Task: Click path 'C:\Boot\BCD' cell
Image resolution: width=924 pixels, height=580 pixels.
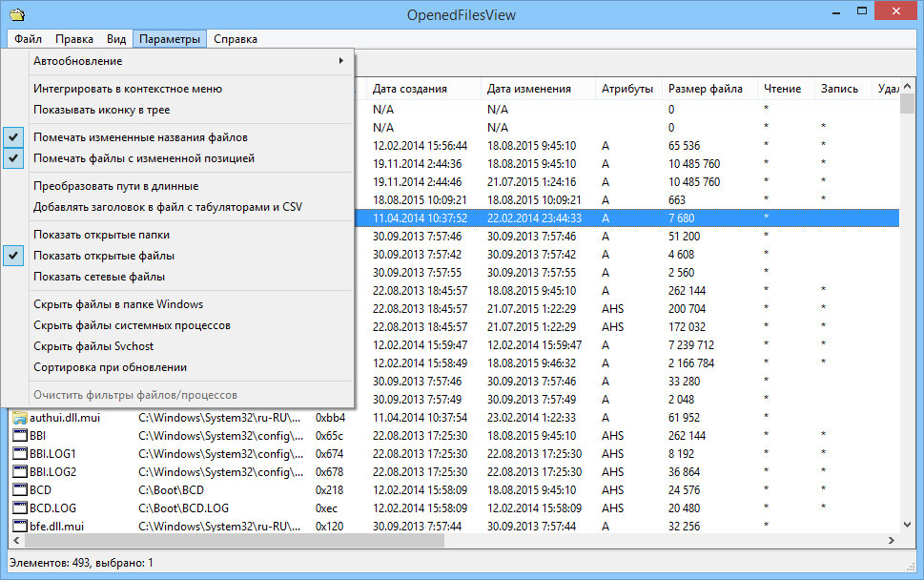Action: click(x=171, y=490)
